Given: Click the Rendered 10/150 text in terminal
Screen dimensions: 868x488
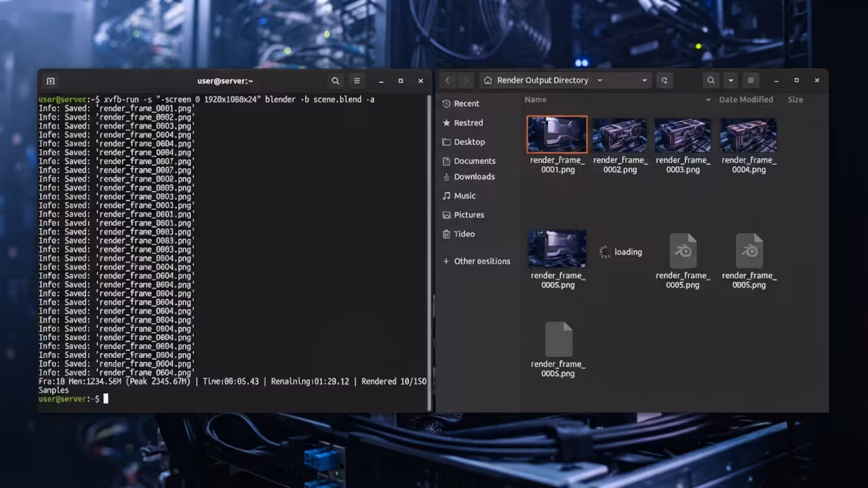Looking at the screenshot, I should click(393, 382).
